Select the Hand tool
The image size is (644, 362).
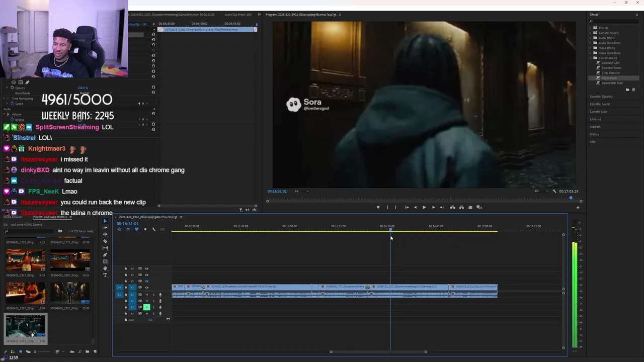pos(105,268)
